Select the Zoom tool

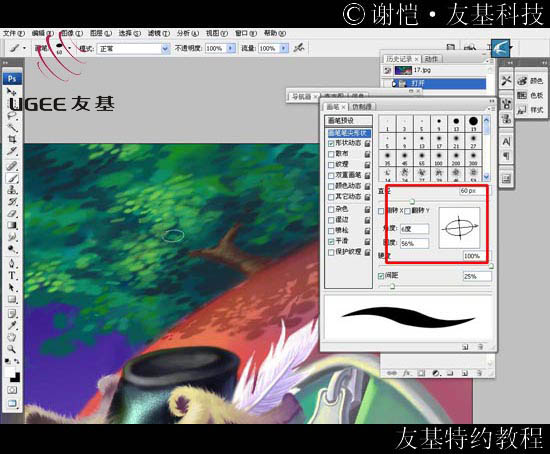coord(12,349)
